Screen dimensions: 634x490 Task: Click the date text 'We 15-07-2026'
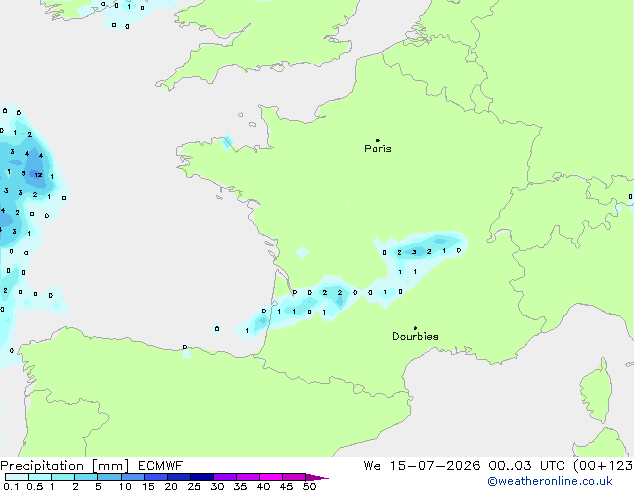[x=422, y=466]
